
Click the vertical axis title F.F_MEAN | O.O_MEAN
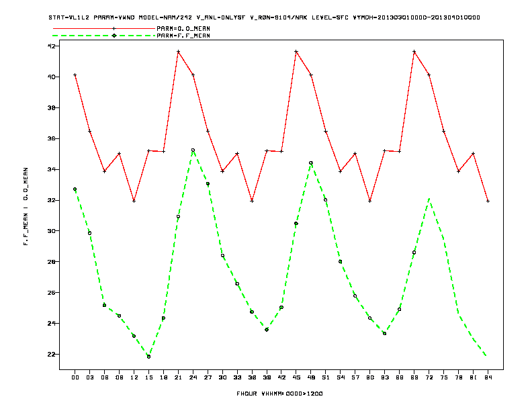[26, 206]
